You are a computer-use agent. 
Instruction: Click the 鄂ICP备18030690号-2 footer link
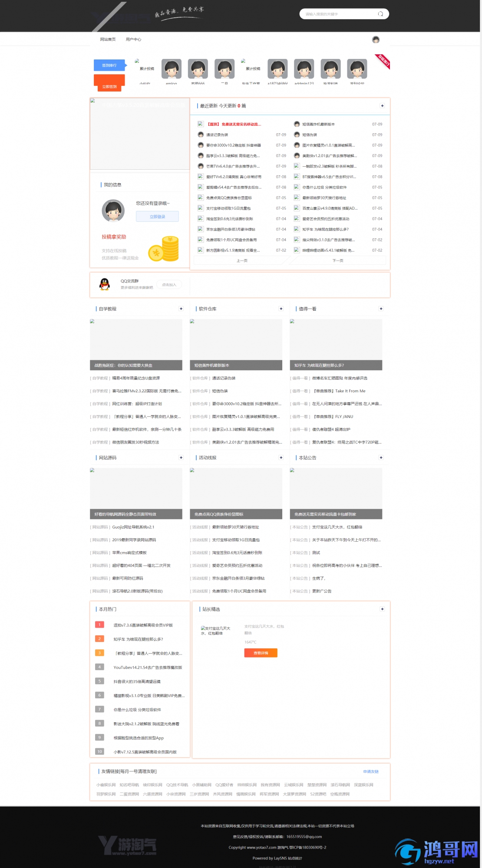307,847
